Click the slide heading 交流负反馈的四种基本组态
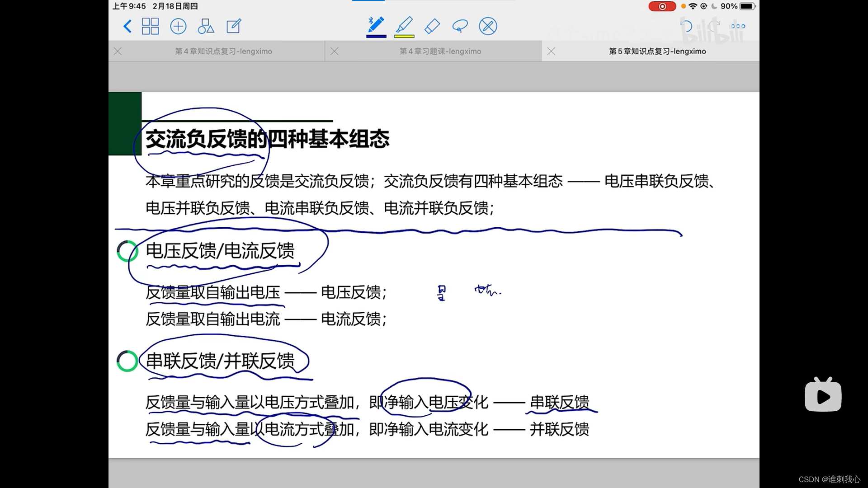Image resolution: width=868 pixels, height=488 pixels. point(267,139)
